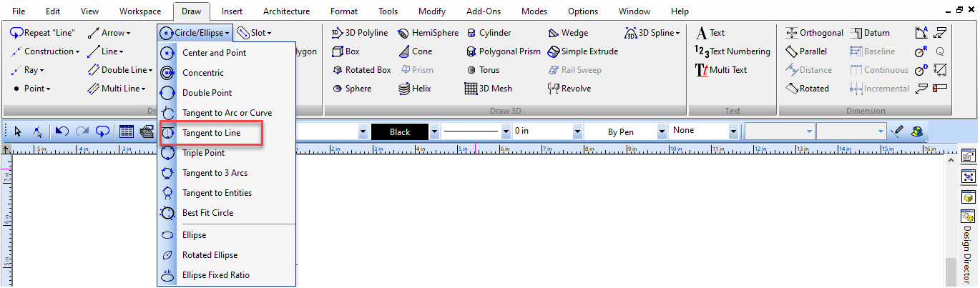Switch to the Modify menu tab
Image resolution: width=980 pixels, height=288 pixels.
[x=431, y=11]
